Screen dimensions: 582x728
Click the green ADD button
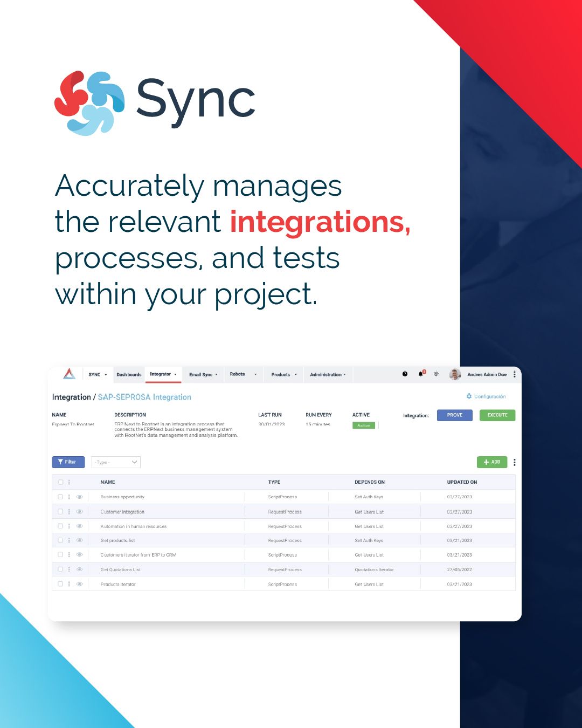tap(492, 462)
